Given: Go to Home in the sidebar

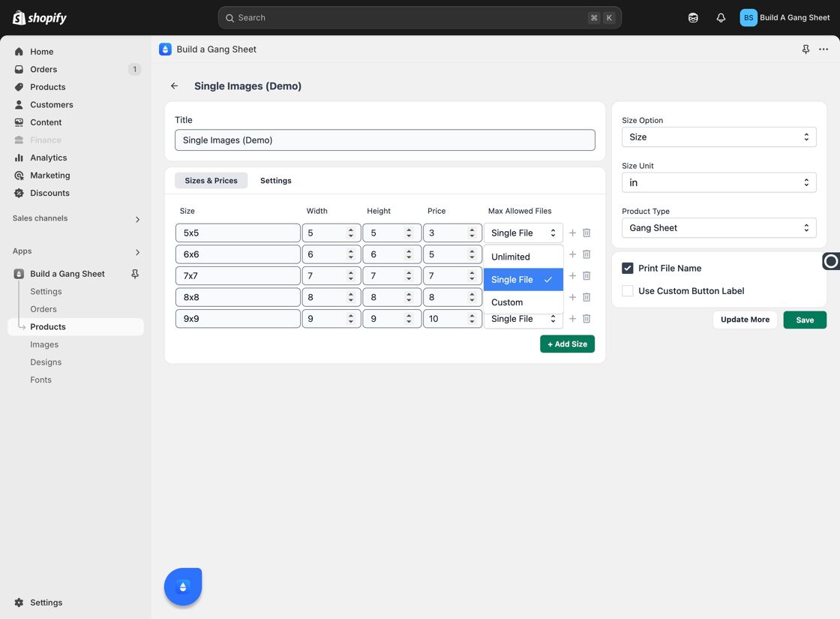Looking at the screenshot, I should 41,52.
